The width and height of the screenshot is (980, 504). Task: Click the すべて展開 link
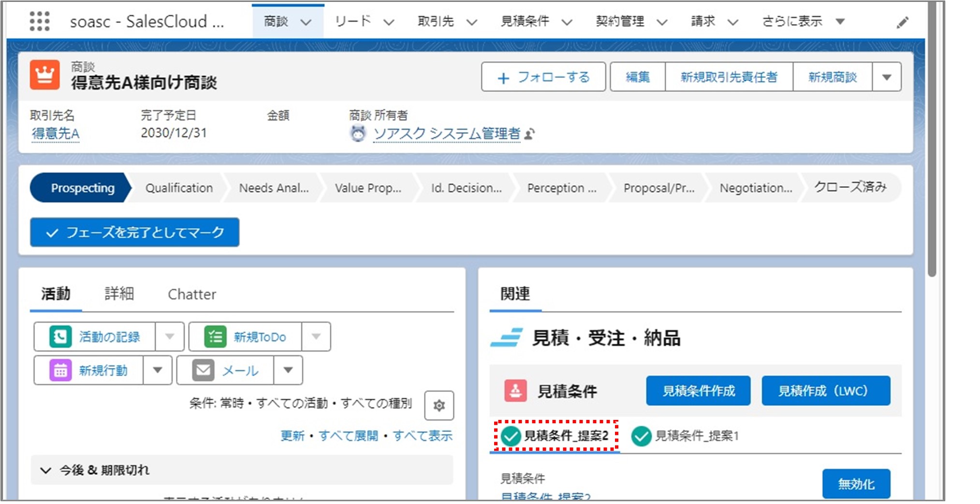348,436
